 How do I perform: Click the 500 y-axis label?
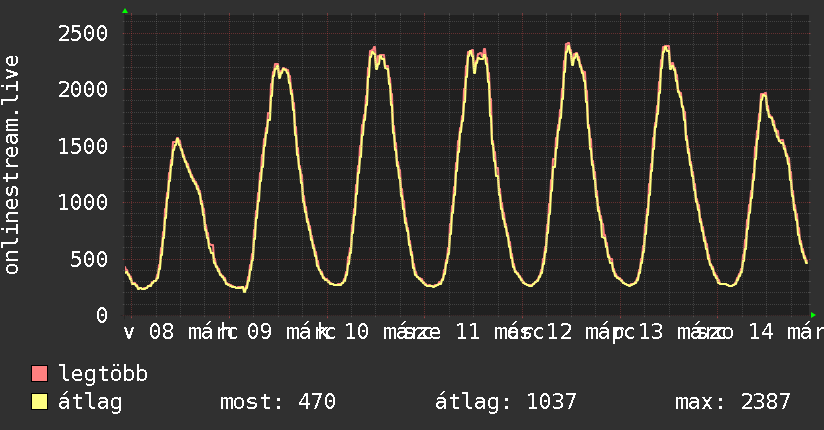pos(89,259)
